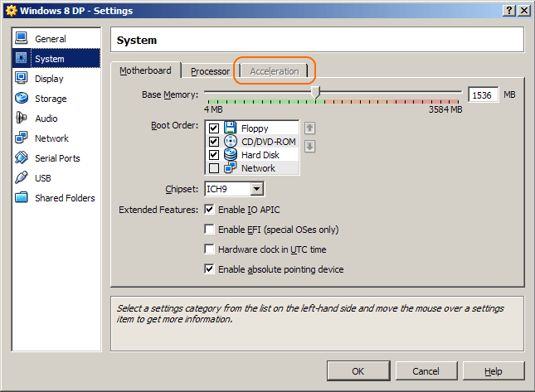Viewport: 535px width, 392px height.
Task: Toggle Enable EFI checkbox
Action: (x=210, y=230)
